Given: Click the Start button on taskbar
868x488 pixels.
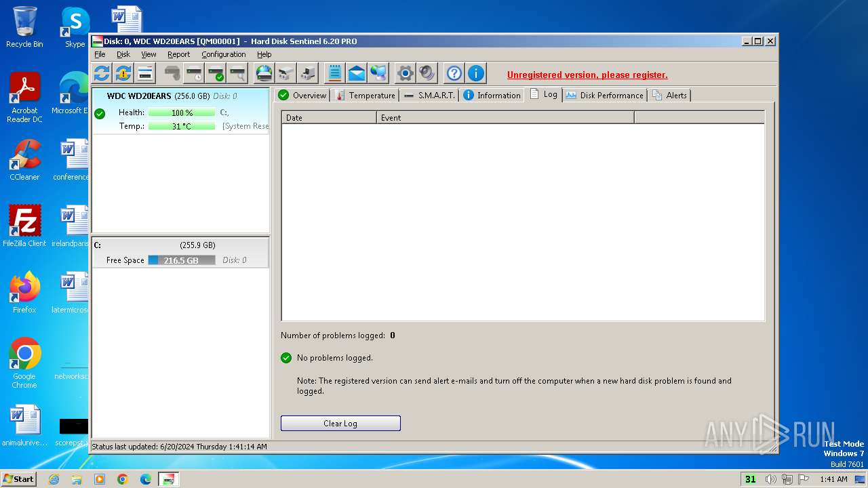Looking at the screenshot, I should point(18,479).
